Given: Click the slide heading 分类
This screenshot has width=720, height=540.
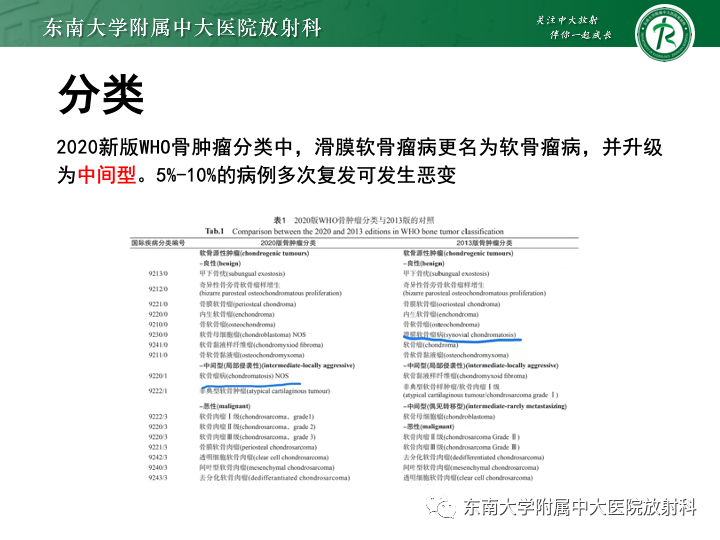Looking at the screenshot, I should pyautogui.click(x=101, y=95).
